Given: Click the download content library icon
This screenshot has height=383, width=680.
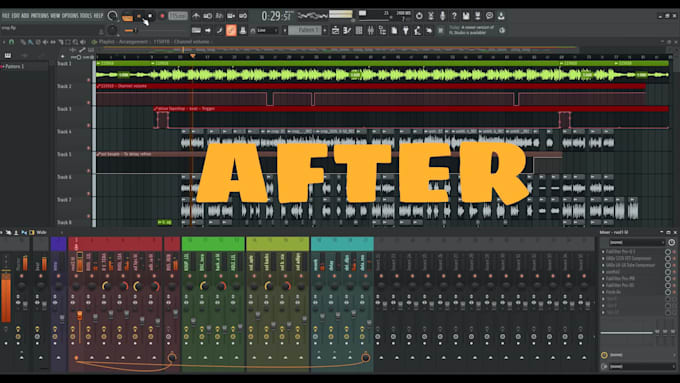Looking at the screenshot, I should (x=501, y=16).
